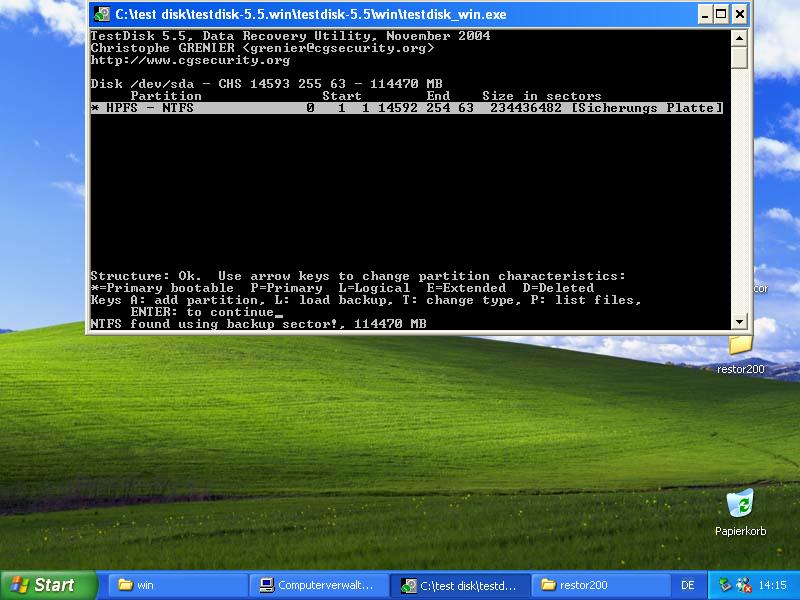800x600 pixels.
Task: Minimize the testdisk_win.exe console window
Action: tap(705, 14)
